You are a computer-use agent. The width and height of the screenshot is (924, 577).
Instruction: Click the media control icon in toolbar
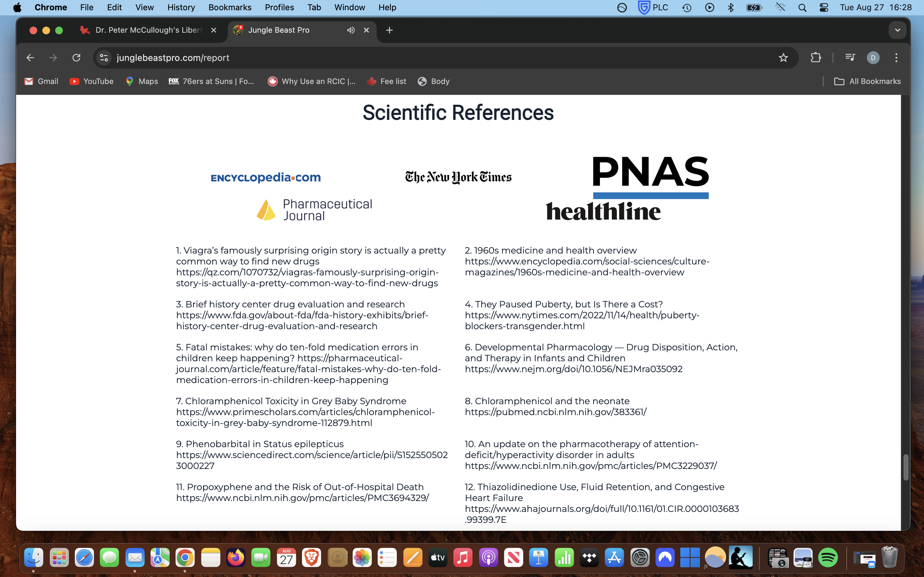(850, 58)
